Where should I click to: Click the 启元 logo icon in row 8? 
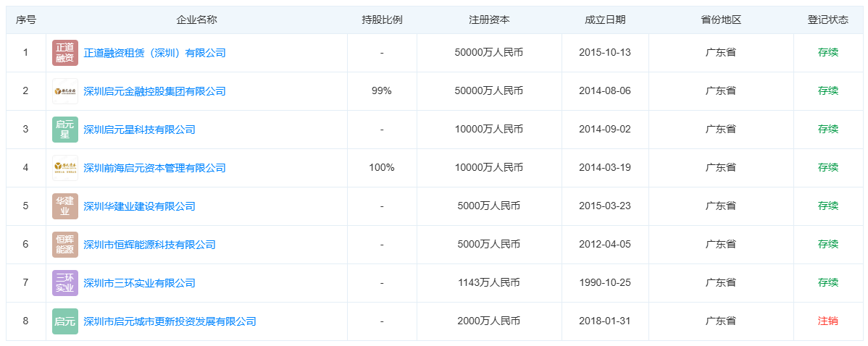(65, 321)
